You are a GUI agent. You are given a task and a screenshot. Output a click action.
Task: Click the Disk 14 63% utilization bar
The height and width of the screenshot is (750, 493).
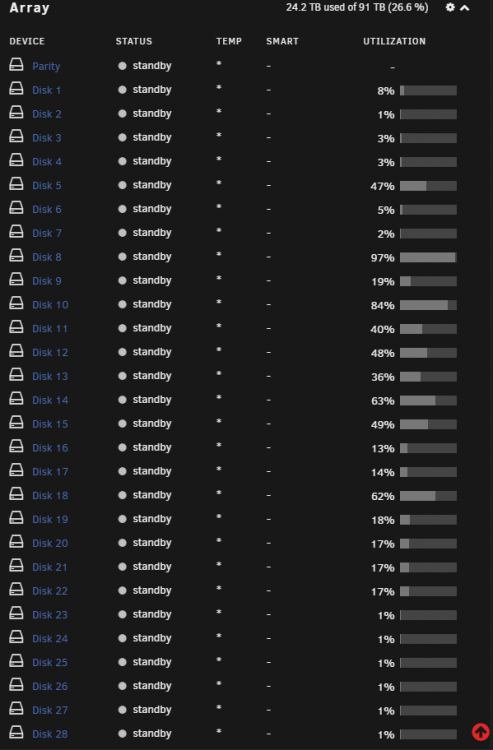click(x=428, y=400)
